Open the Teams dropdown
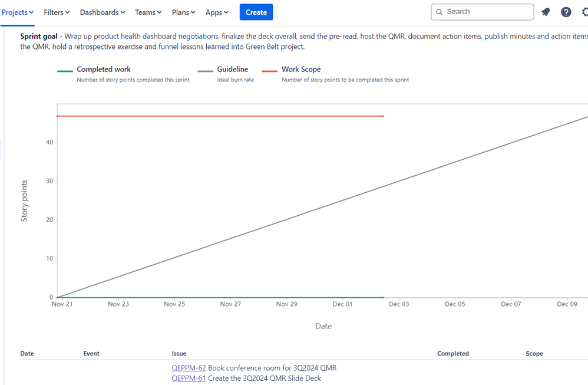The width and height of the screenshot is (588, 385). pos(148,12)
